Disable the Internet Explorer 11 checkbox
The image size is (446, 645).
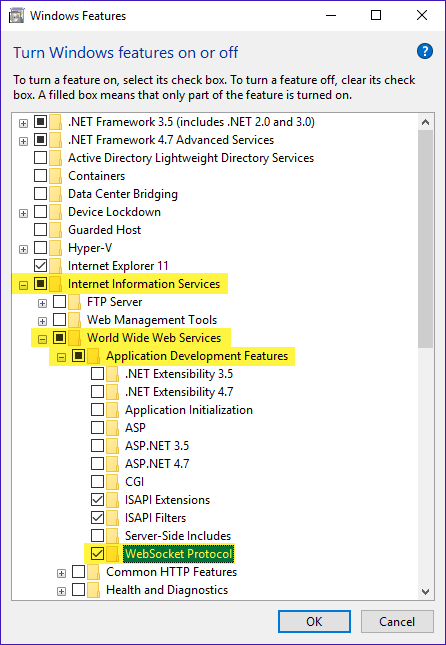click(40, 266)
